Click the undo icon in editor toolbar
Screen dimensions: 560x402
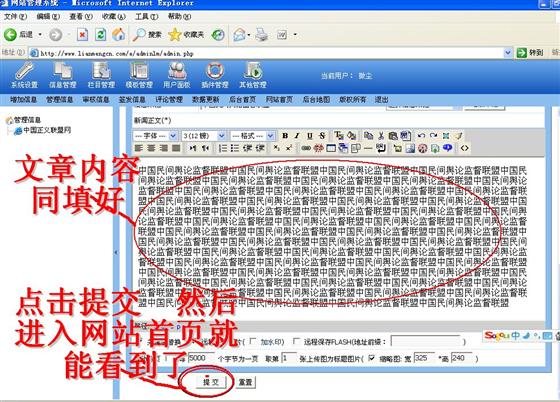[x=421, y=136]
